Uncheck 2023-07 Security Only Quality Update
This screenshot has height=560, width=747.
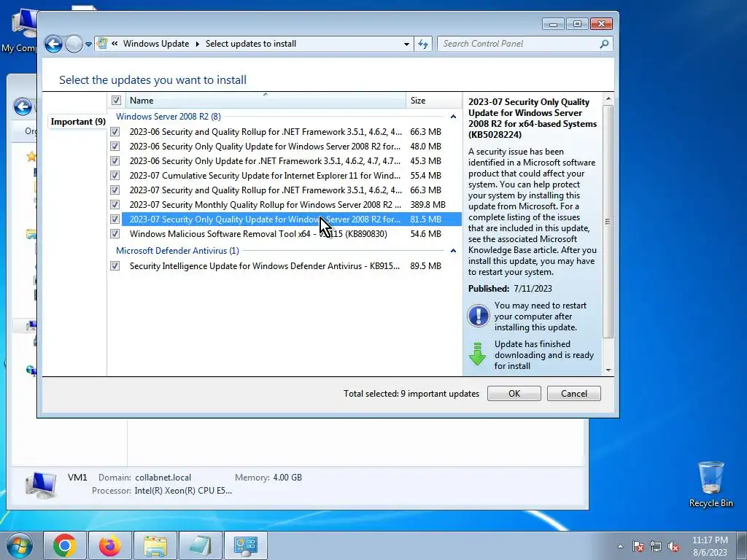click(x=115, y=219)
